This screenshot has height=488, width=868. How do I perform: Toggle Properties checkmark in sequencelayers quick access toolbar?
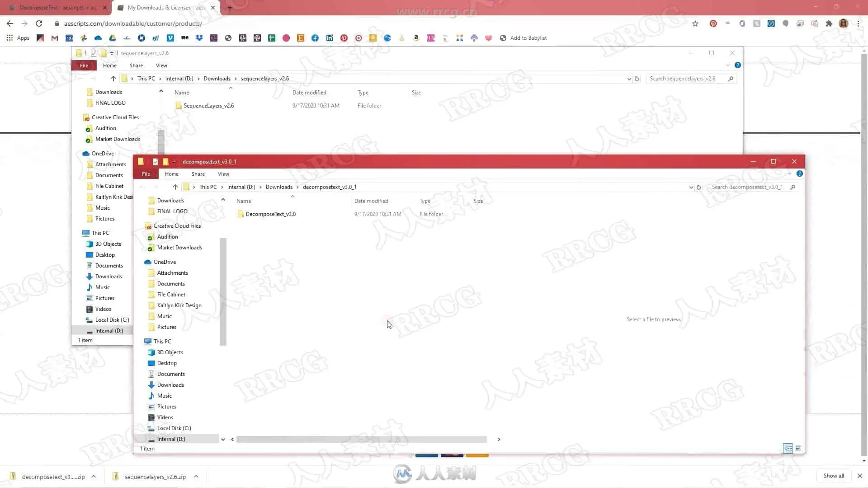[94, 53]
